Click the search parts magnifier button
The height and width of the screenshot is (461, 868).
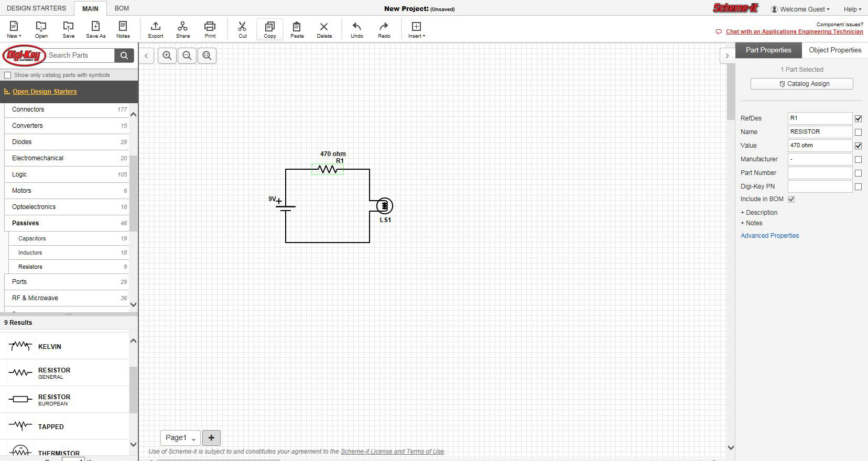click(124, 56)
